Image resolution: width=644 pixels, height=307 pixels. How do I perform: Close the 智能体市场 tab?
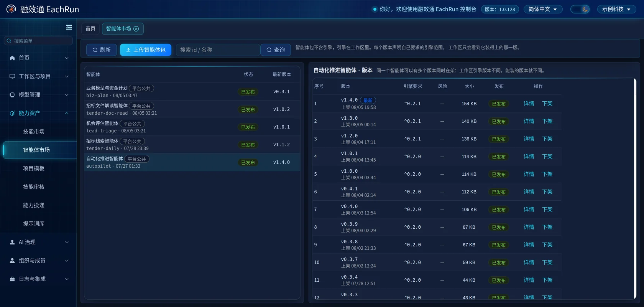tap(136, 29)
